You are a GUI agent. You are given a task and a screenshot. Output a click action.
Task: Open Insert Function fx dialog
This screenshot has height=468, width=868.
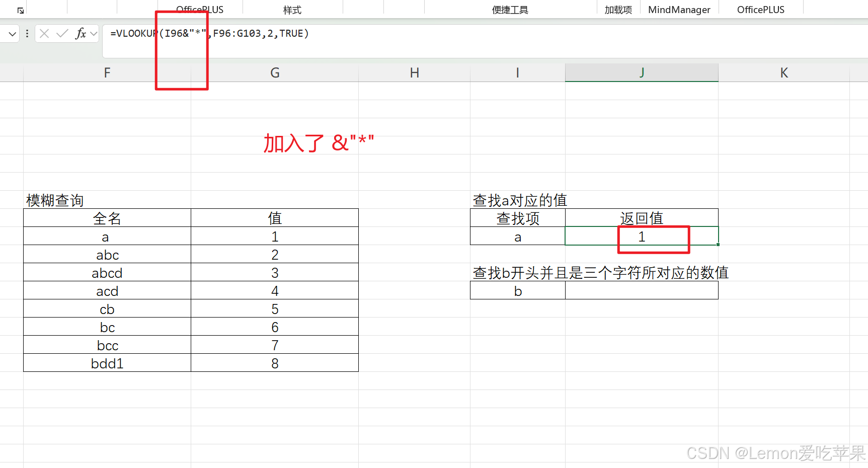[x=81, y=34]
